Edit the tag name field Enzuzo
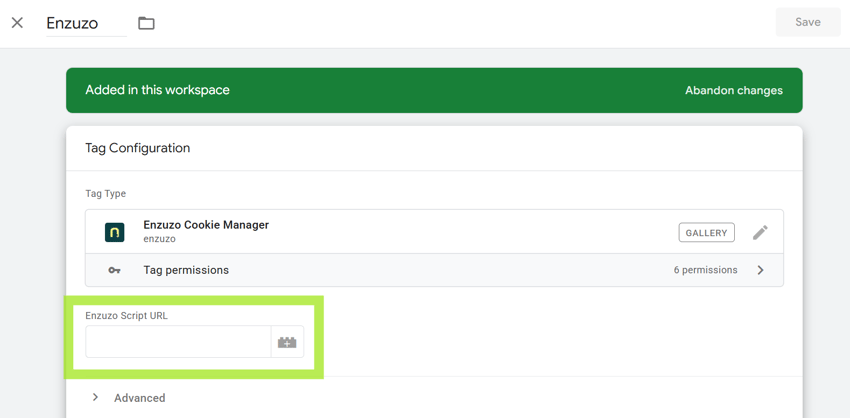 (86, 23)
